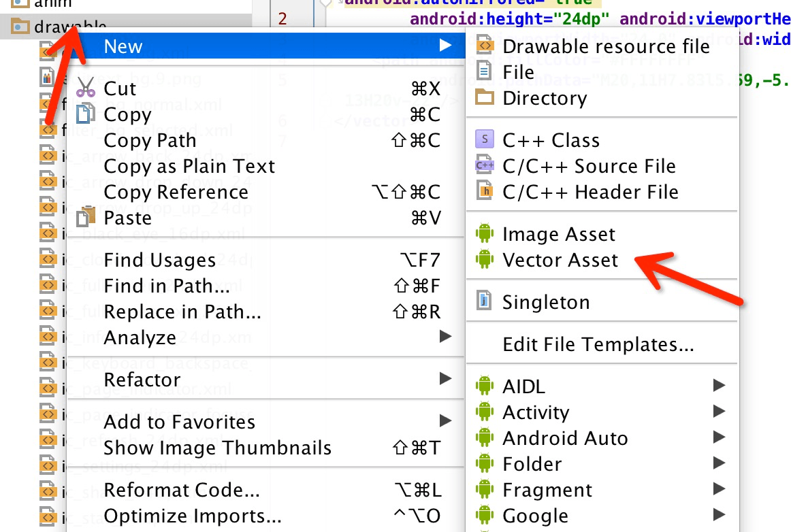
Task: Select Find Usages
Action: [x=265, y=260]
